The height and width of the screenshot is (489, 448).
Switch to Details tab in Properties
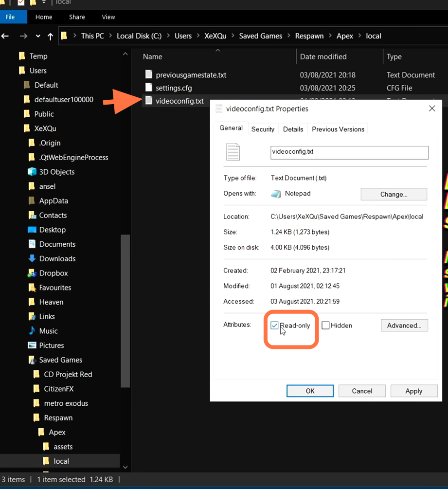(x=293, y=129)
